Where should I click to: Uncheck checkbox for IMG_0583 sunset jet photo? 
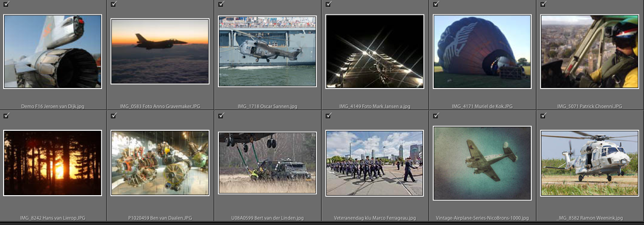point(113,4)
